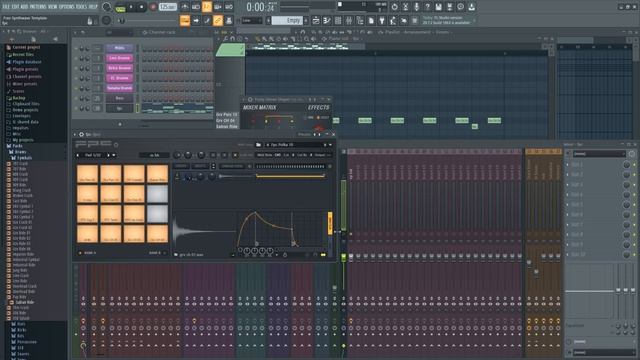Click the export/render icon next to save

tap(449, 7)
